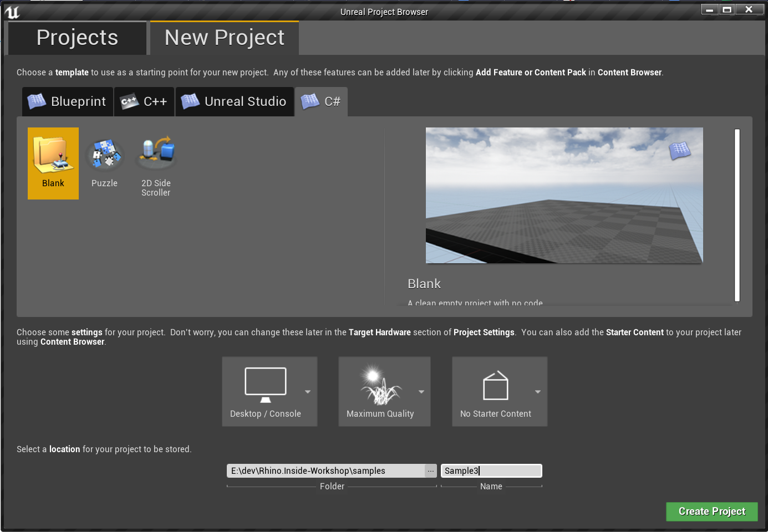Browse for folder with ellipsis button

pos(431,471)
